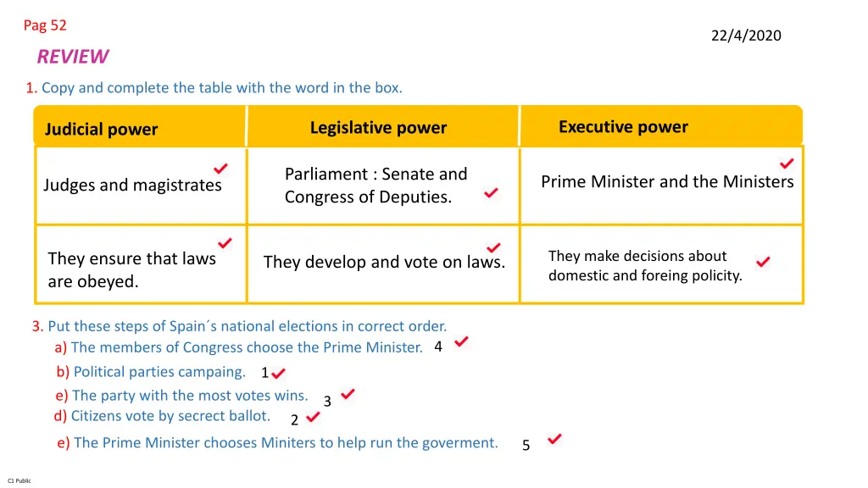Click the red checkmark after Political parties campaing 1
The width and height of the screenshot is (868, 488).
point(278,373)
